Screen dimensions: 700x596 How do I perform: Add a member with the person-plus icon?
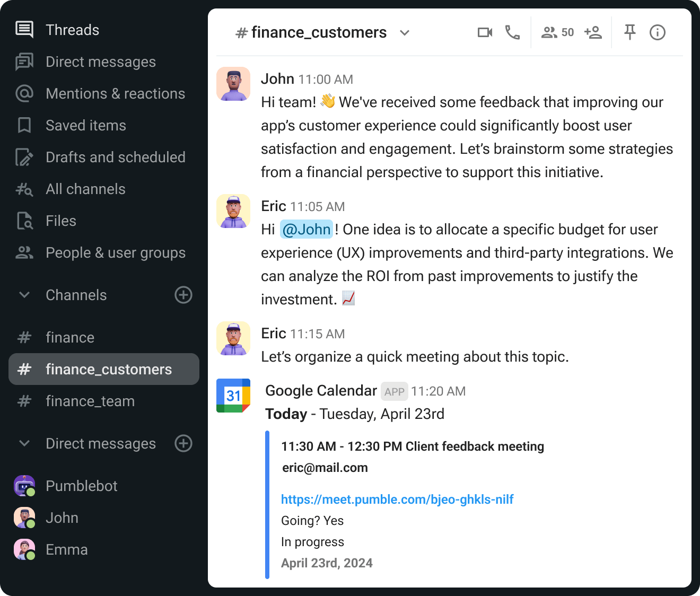point(593,32)
